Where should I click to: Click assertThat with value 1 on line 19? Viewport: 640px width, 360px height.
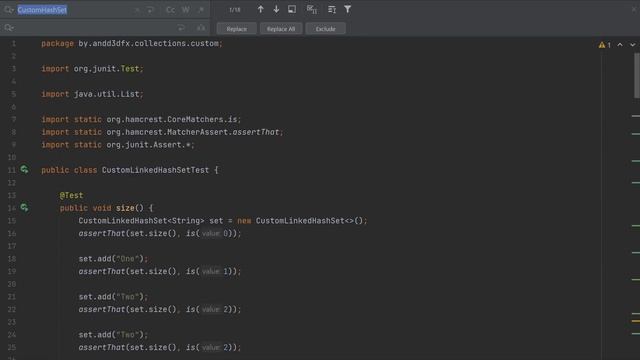point(160,271)
